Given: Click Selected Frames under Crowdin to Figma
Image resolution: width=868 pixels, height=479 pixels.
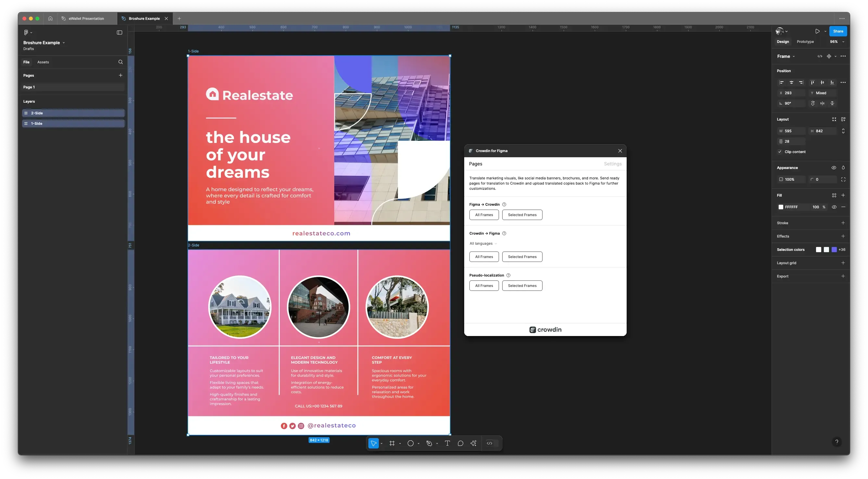Looking at the screenshot, I should tap(522, 257).
